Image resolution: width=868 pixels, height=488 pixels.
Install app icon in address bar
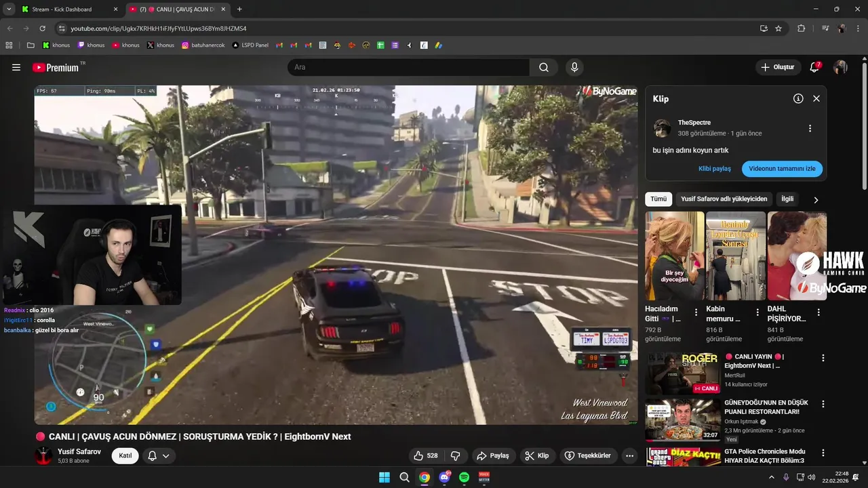pos(764,28)
